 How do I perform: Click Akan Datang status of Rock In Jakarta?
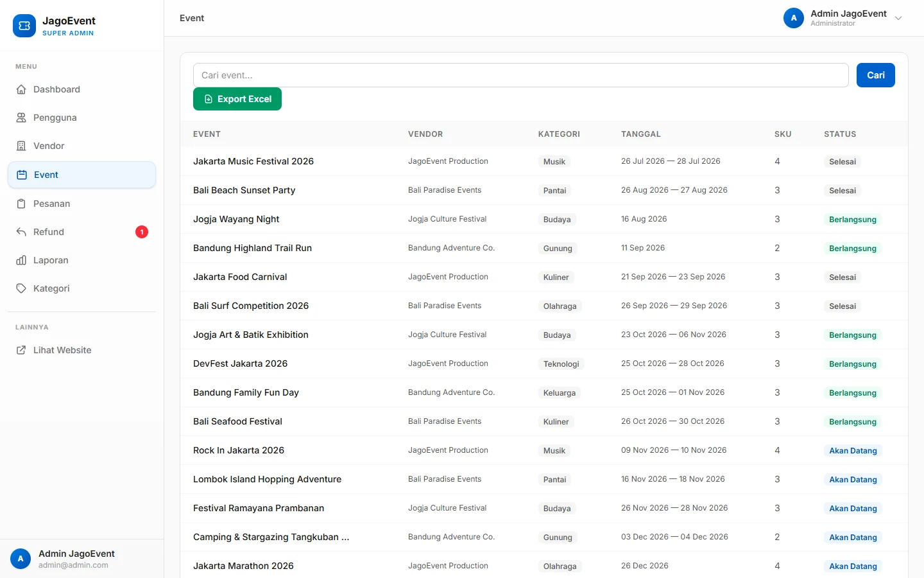tap(853, 451)
